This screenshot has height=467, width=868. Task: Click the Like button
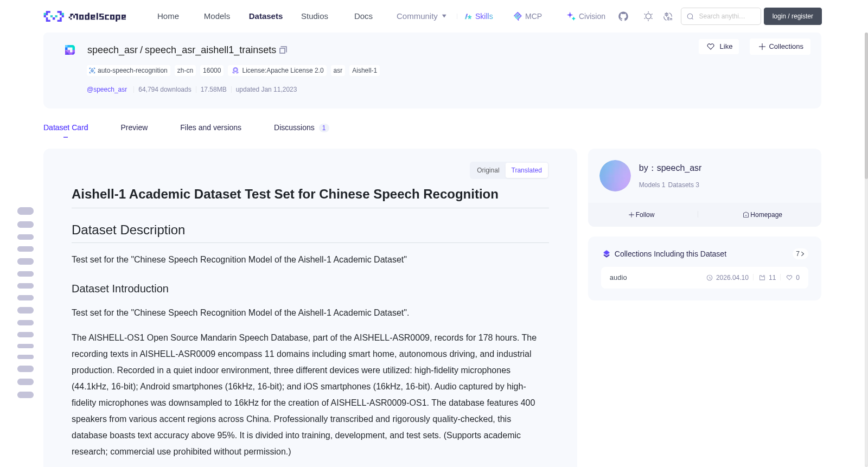click(719, 47)
